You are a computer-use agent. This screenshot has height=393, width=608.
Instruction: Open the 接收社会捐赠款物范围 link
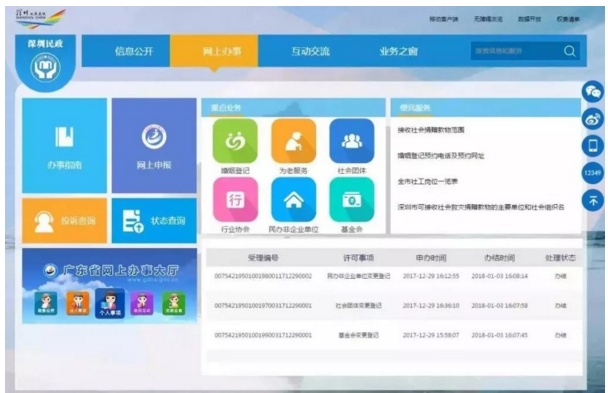[431, 130]
